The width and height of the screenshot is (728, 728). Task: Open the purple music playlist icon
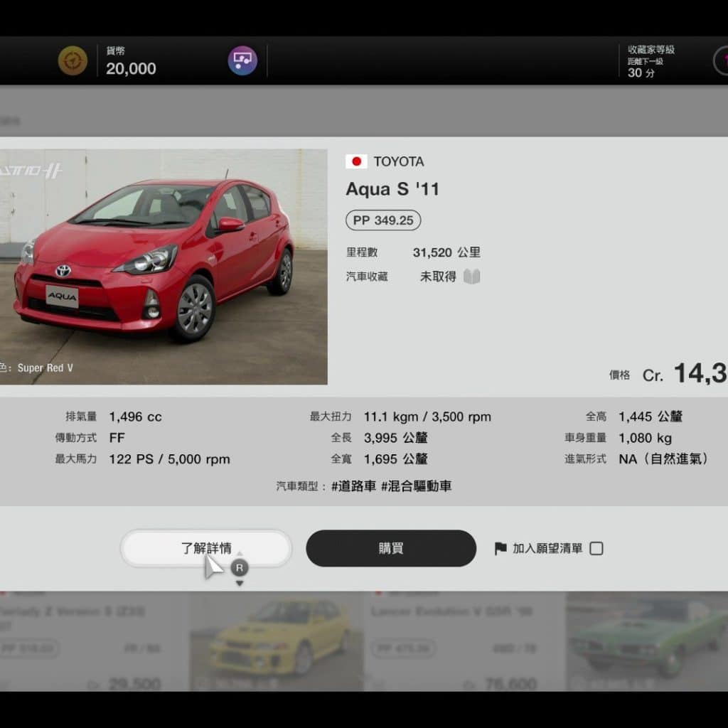(x=242, y=60)
